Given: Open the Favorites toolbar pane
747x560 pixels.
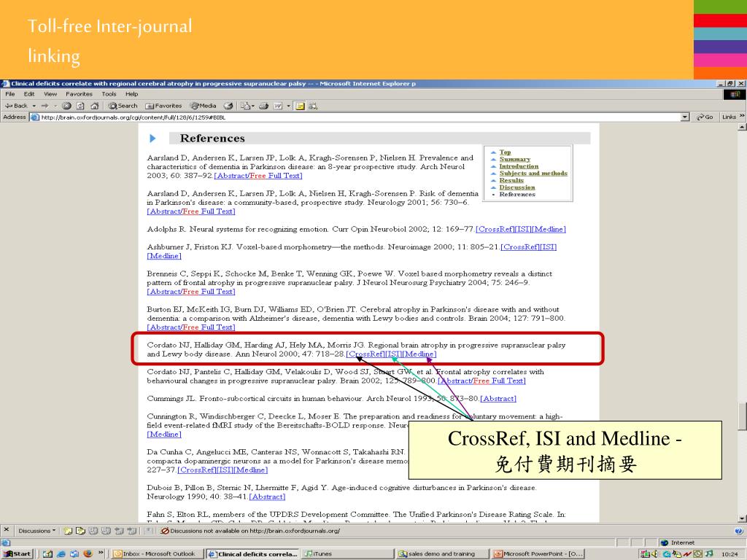Looking at the screenshot, I should pyautogui.click(x=163, y=106).
